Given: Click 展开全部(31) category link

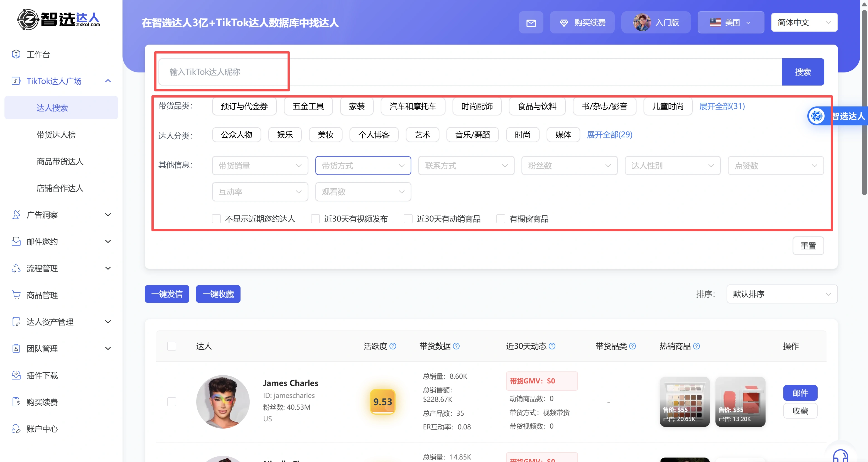Looking at the screenshot, I should (x=722, y=106).
